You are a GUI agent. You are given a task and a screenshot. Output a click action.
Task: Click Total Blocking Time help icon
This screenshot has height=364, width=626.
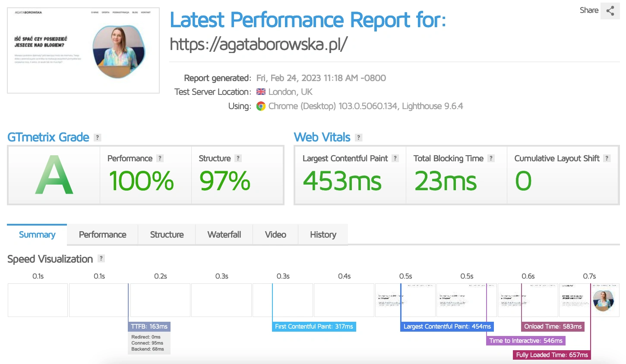[x=491, y=158]
